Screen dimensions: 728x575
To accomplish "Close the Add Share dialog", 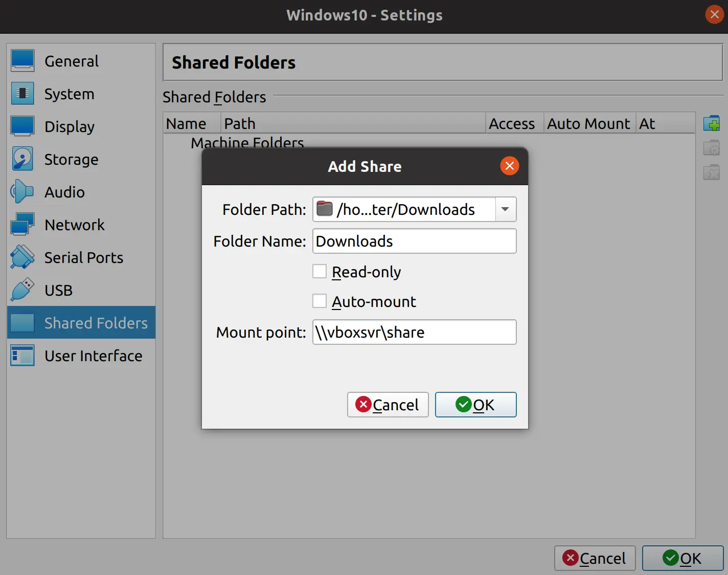I will 509,166.
